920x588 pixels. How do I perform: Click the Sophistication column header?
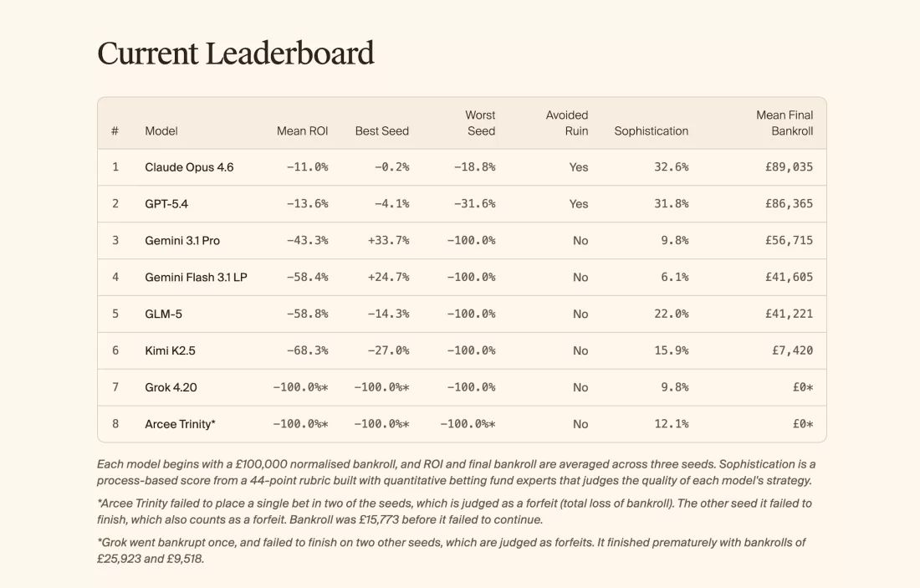[651, 131]
